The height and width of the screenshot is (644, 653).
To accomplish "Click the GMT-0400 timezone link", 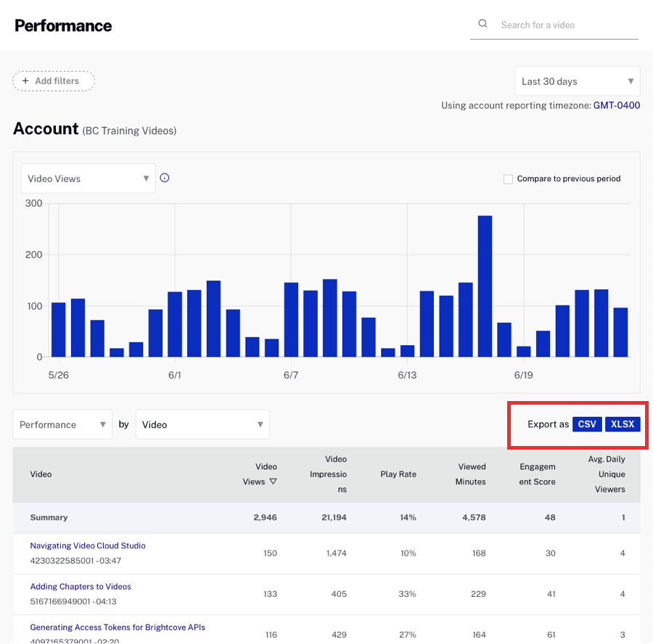I will click(x=615, y=105).
